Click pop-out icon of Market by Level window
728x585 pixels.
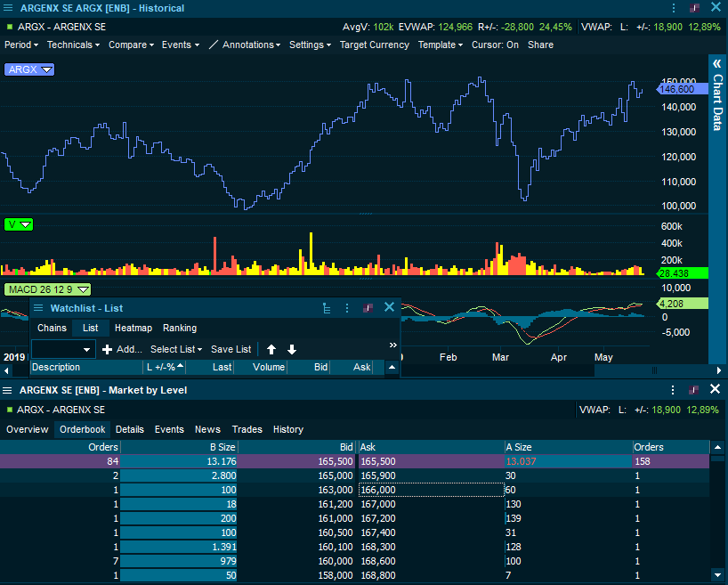point(693,390)
